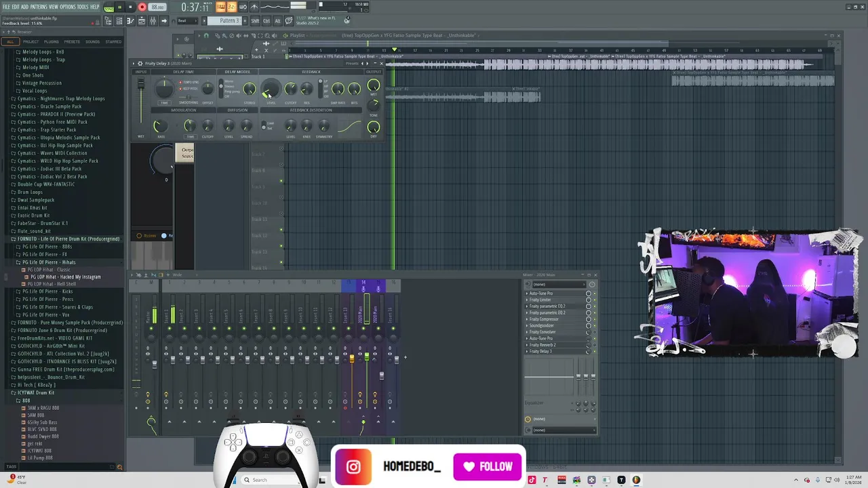Open the PATTERNS menu

pyautogui.click(x=39, y=7)
